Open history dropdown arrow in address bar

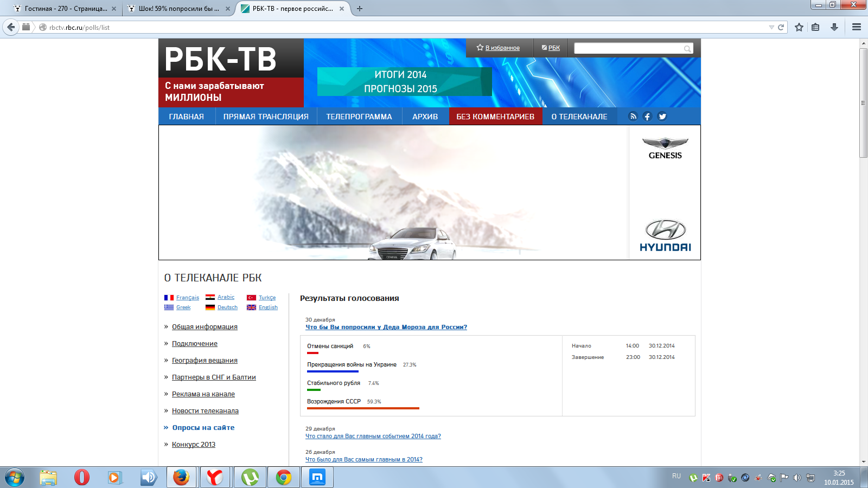(x=771, y=27)
